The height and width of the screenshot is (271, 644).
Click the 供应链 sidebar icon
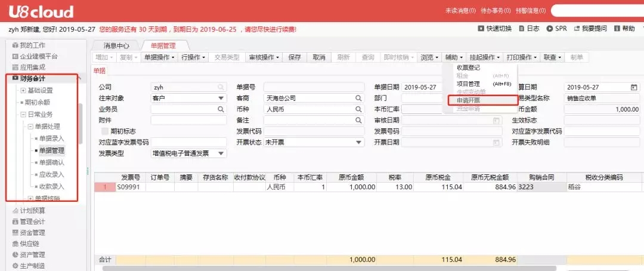coord(16,244)
